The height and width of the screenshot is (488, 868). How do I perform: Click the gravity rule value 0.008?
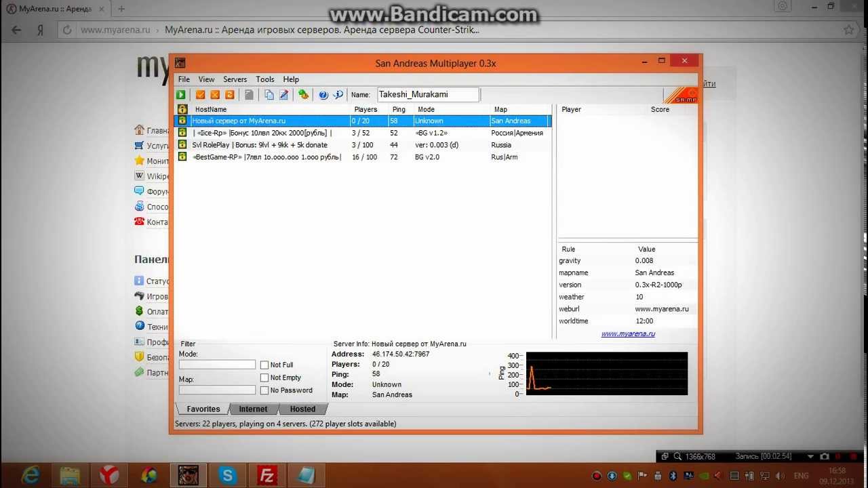click(x=644, y=260)
